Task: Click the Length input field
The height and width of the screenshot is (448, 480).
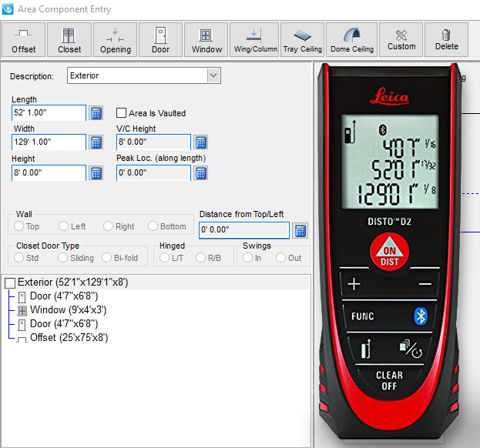Action: (49, 113)
